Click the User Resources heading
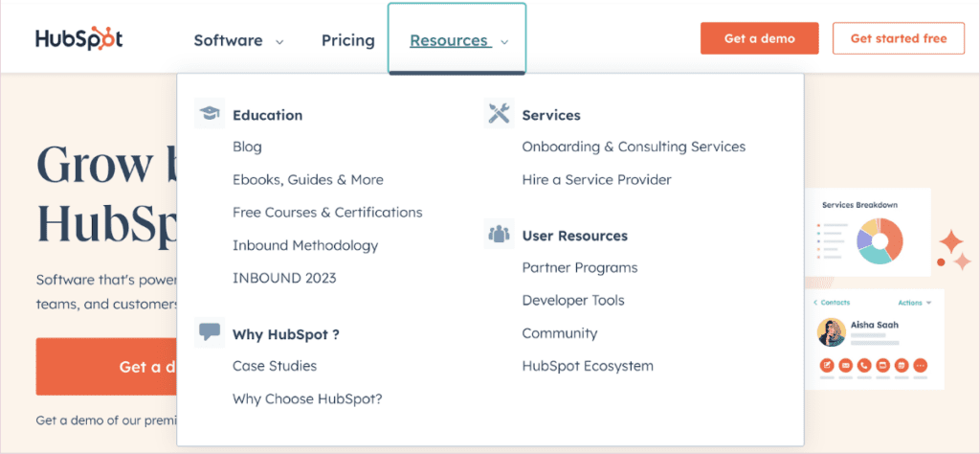980x454 pixels. 575,237
